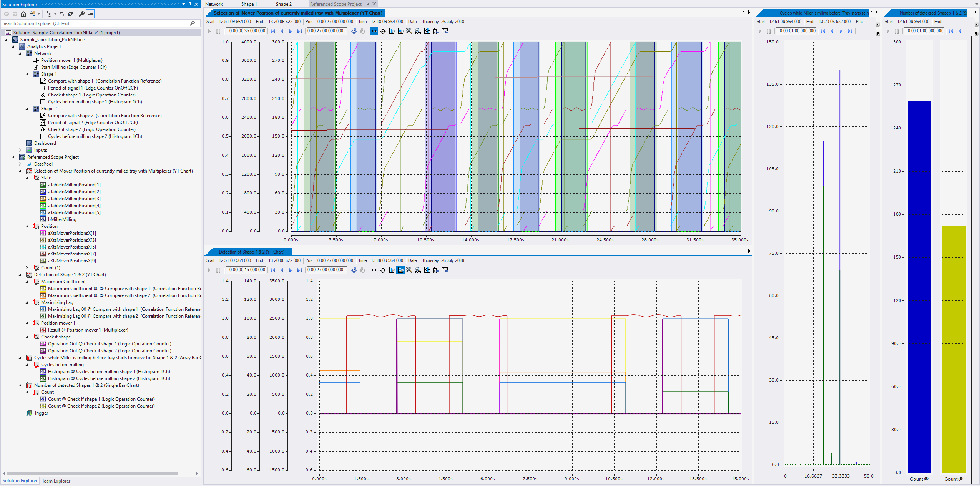Click the crossed-tools icon in the Mover Position chart
980x486 pixels.
tap(409, 31)
